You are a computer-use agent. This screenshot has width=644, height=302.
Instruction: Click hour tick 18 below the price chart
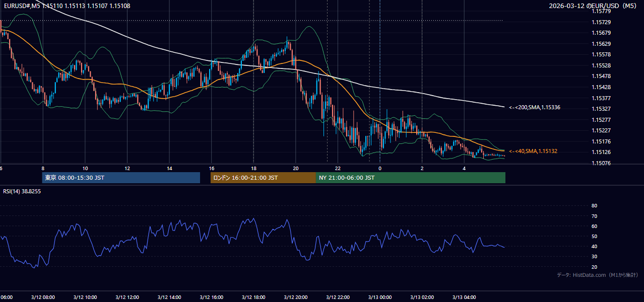click(x=253, y=169)
